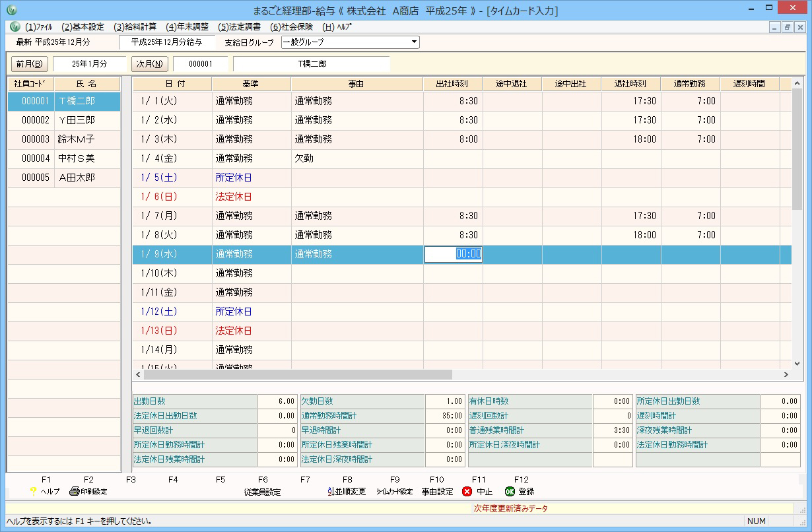Click the 通常勤務 column header
Viewport: 812px width, 532px height.
[x=691, y=84]
